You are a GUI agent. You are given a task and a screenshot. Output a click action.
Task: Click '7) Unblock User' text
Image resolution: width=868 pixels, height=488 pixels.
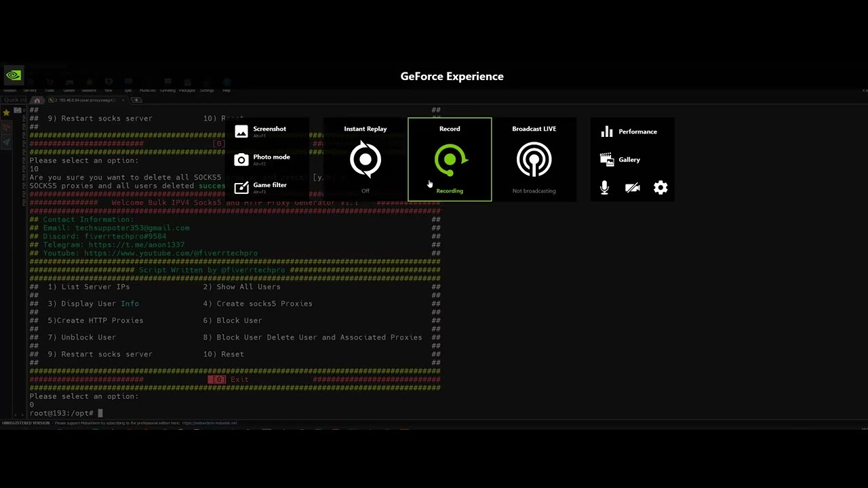(x=81, y=338)
